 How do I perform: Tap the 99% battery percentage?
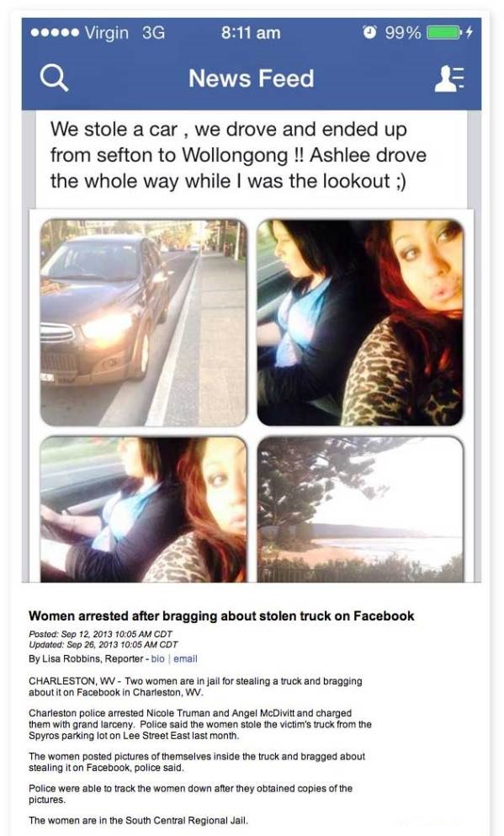(x=403, y=33)
